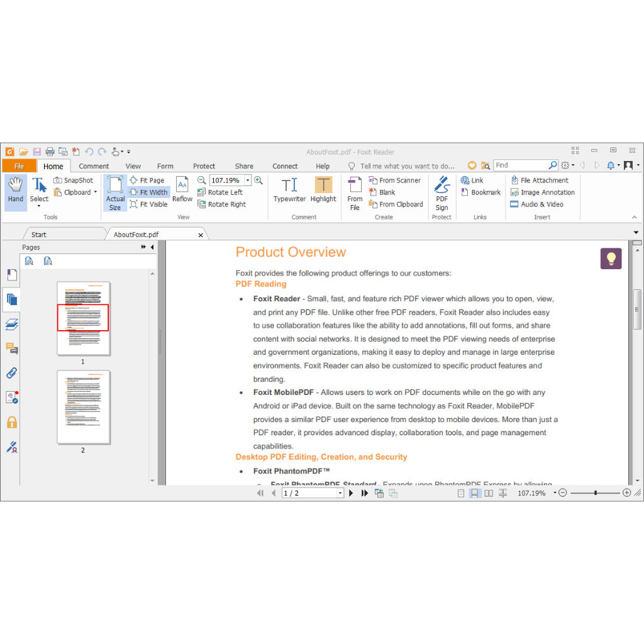Open the Layers panel in sidebar
Screen dimensions: 644x644
coord(12,324)
